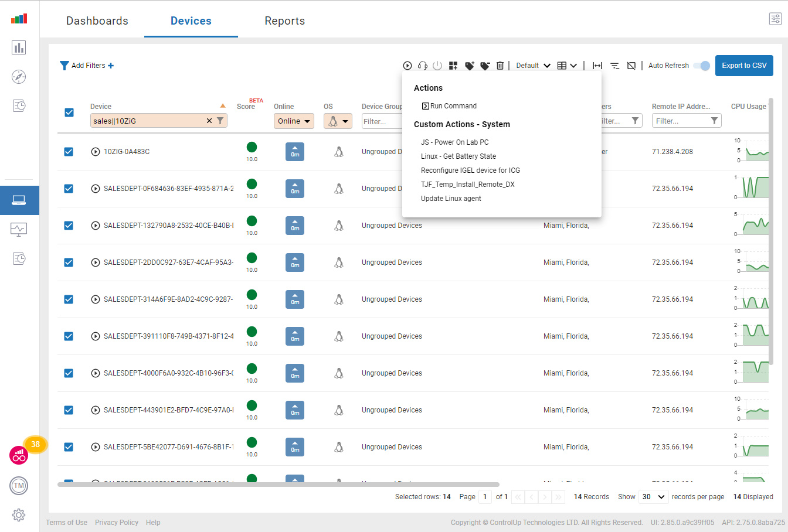Expand online duration arrow for SALESDEPT-443901E2
Screen dimensions: 788x532
click(x=295, y=410)
